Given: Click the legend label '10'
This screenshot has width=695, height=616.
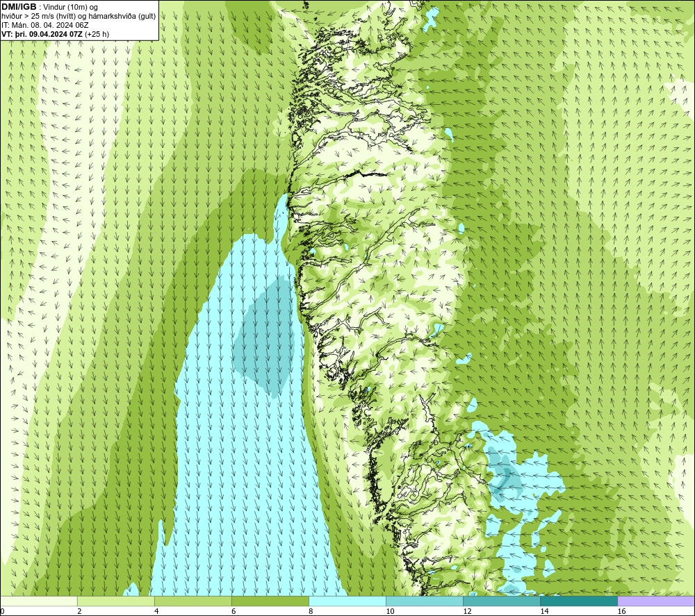Looking at the screenshot, I should click(x=390, y=611).
